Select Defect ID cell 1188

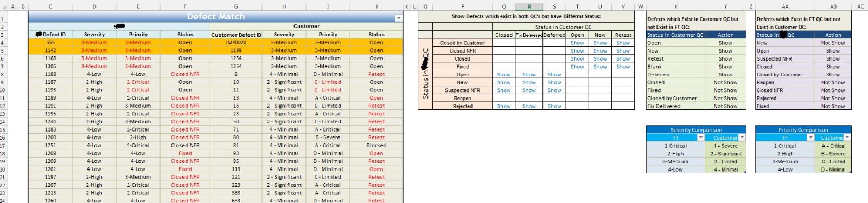50,74
